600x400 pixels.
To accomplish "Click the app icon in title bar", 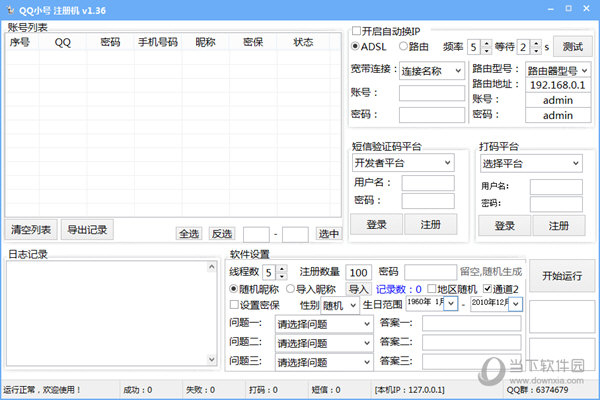I will coord(10,10).
